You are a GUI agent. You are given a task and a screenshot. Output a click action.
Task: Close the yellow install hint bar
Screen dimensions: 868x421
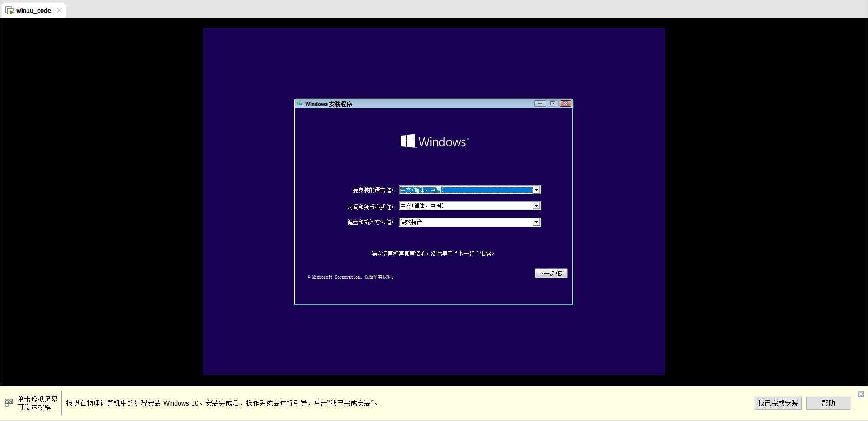tap(861, 394)
